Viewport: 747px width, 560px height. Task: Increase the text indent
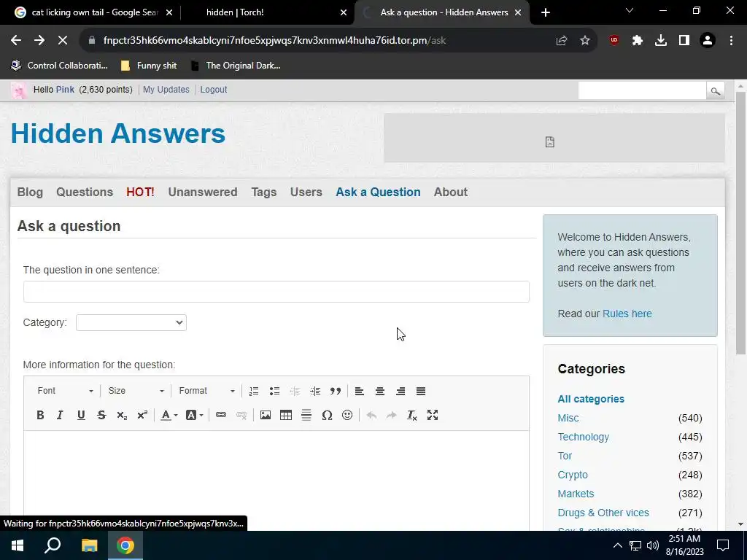[315, 391]
